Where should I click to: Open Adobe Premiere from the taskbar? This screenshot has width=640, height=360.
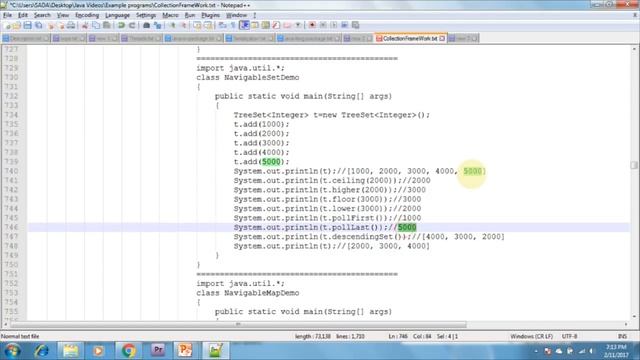158,351
